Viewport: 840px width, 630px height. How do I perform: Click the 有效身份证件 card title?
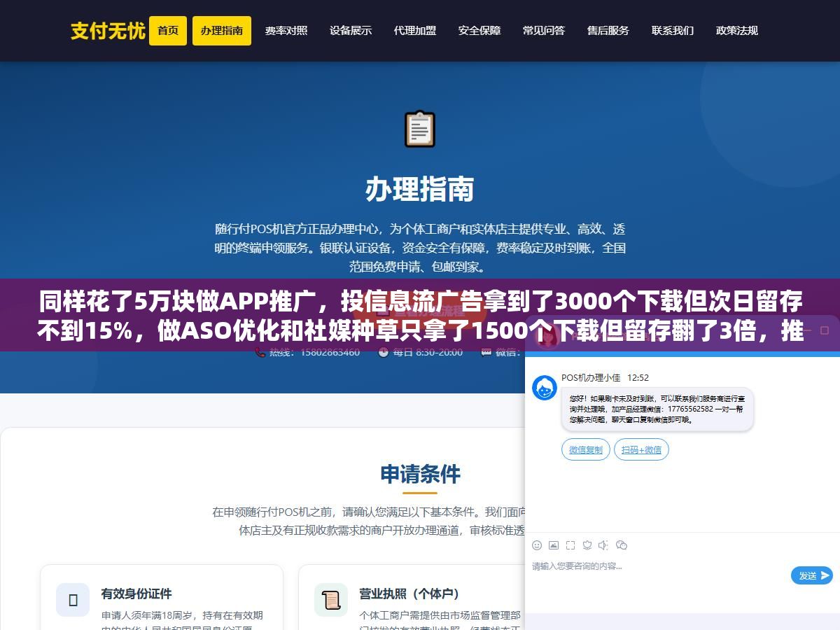pyautogui.click(x=136, y=594)
